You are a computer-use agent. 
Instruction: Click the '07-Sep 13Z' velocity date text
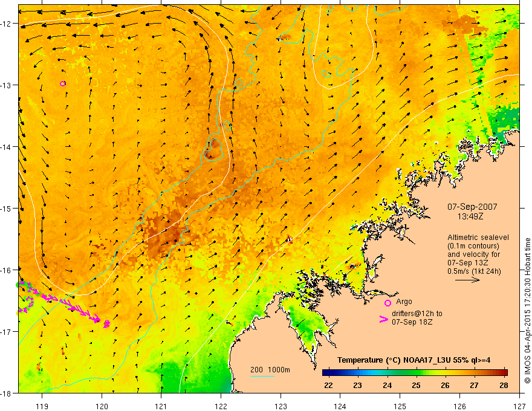click(467, 263)
